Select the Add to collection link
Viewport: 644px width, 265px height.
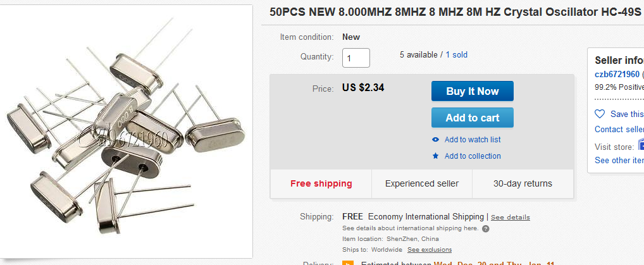[x=472, y=156]
